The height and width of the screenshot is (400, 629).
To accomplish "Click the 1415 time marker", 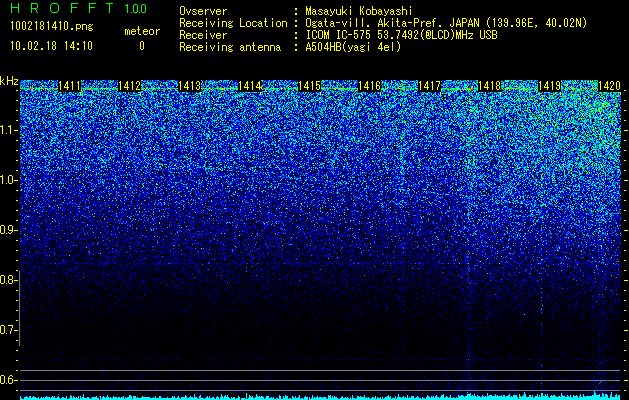I will pyautogui.click(x=309, y=86).
